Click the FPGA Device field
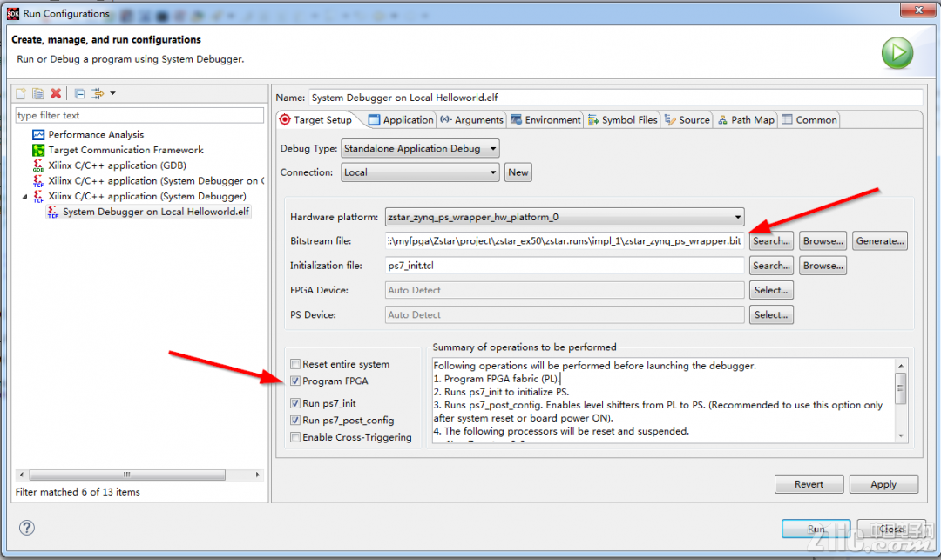 pyautogui.click(x=565, y=290)
